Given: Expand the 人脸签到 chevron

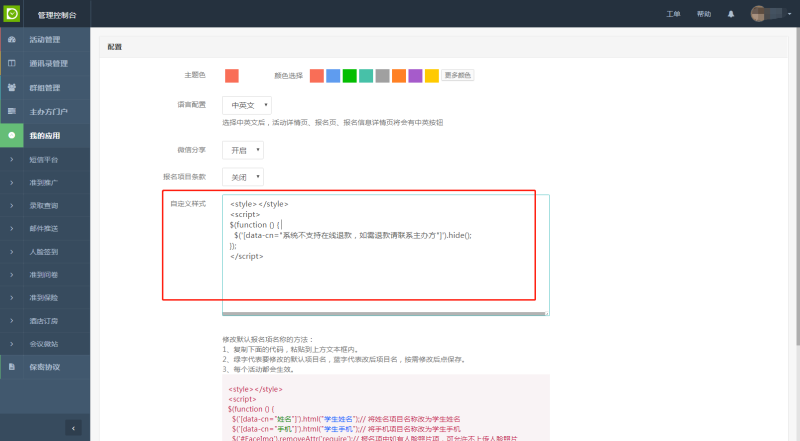Looking at the screenshot, I should pos(12,252).
